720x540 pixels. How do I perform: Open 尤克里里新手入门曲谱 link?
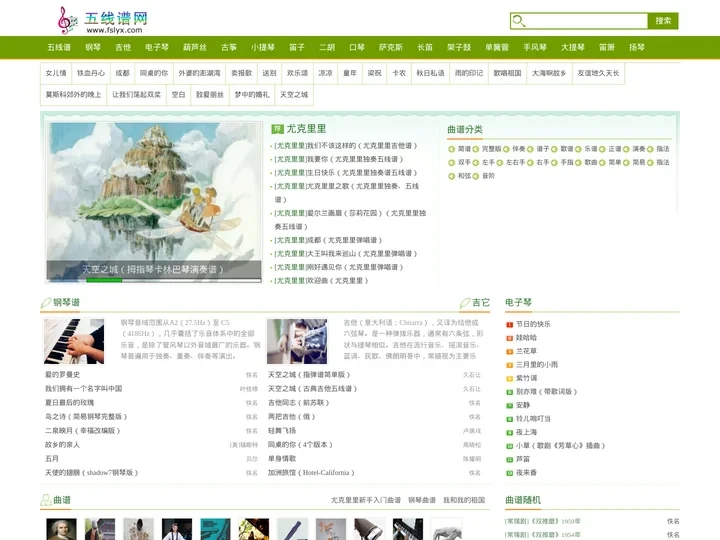point(366,500)
